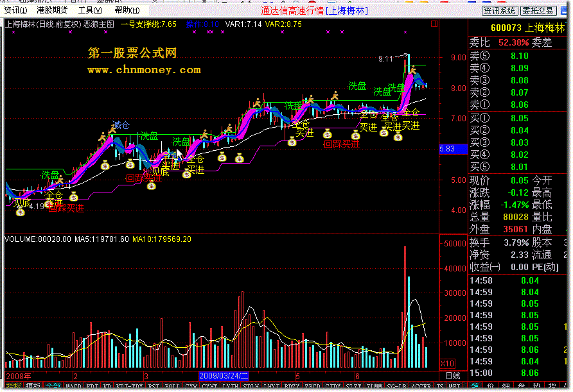This screenshot has height=392, width=573.
Task: Switch to the SG-LB indicator tab
Action: tap(397, 386)
